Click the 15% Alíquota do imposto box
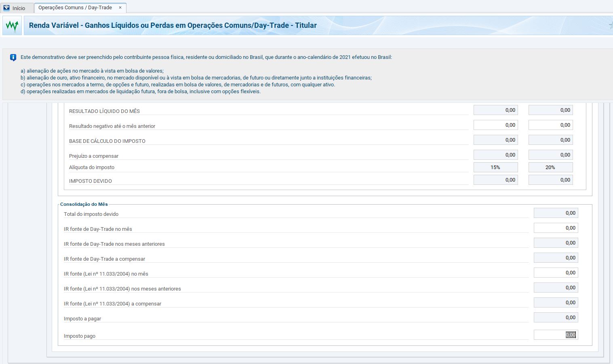Viewport: 613px width, 364px height. [x=495, y=167]
